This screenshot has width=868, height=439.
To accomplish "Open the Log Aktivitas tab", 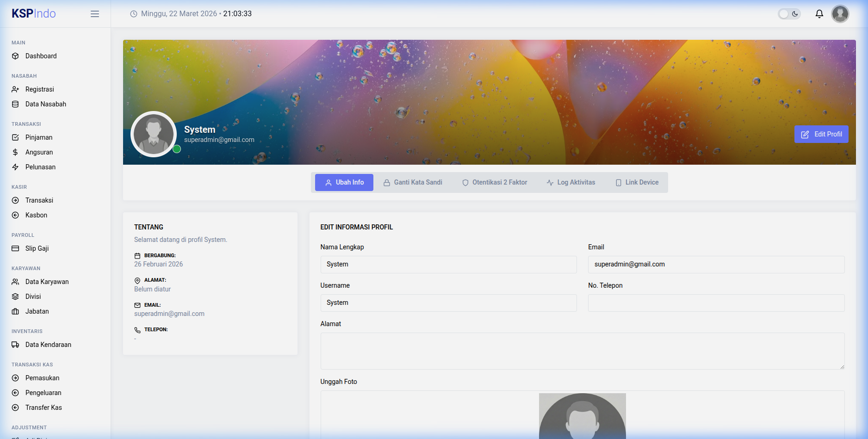I will [x=571, y=182].
